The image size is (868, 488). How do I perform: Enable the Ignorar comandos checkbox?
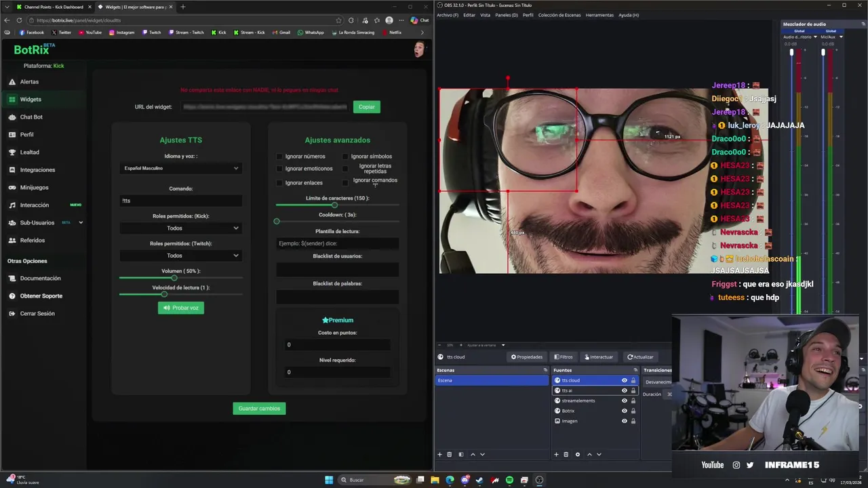(x=344, y=183)
